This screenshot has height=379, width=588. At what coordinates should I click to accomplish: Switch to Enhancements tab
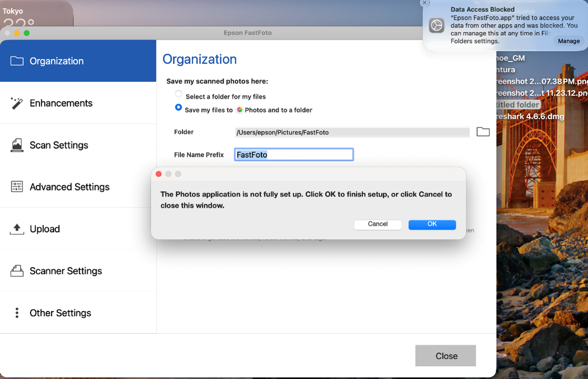pos(78,103)
